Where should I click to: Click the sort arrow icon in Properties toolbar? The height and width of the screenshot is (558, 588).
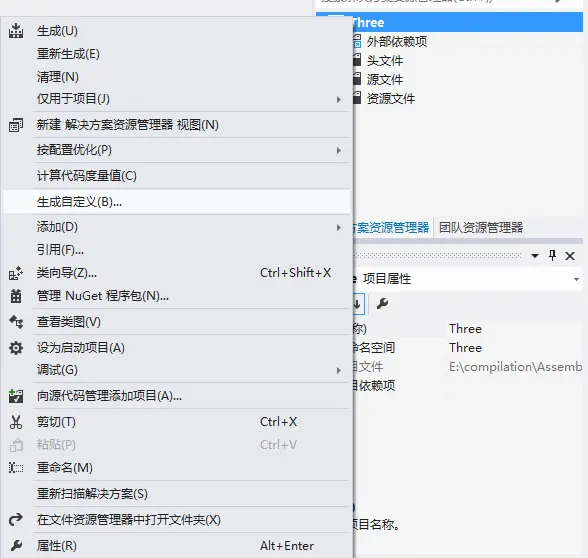click(358, 304)
